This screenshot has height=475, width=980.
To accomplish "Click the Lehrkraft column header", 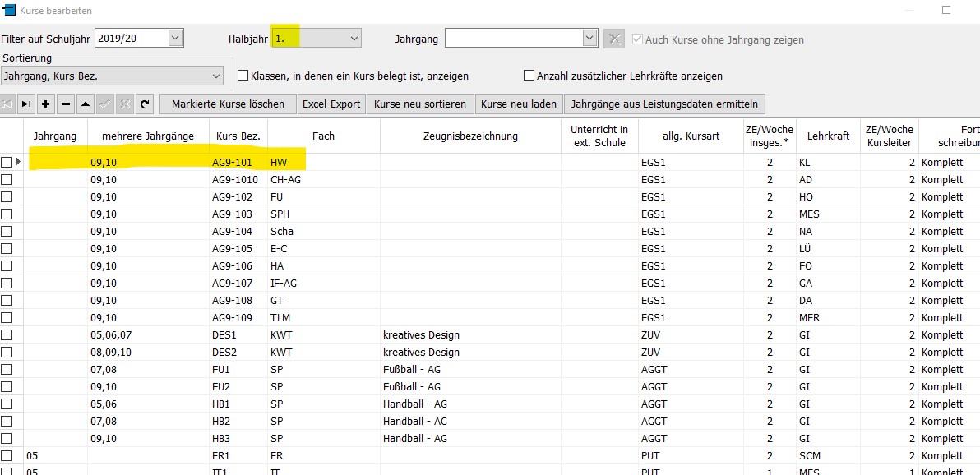I will point(828,136).
